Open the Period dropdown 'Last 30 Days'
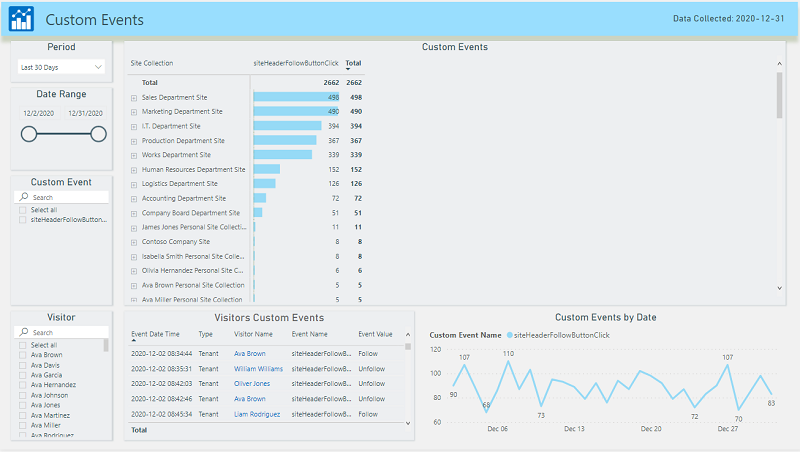 (61, 67)
